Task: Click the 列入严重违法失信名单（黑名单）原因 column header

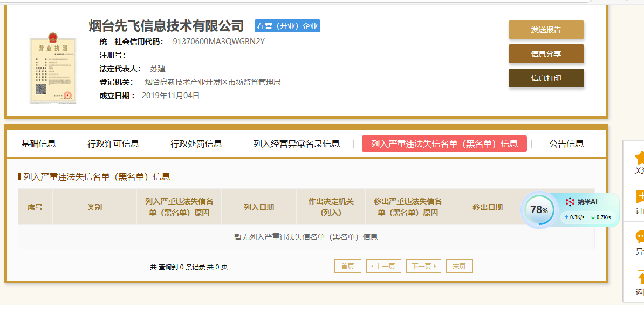Action: [179, 207]
